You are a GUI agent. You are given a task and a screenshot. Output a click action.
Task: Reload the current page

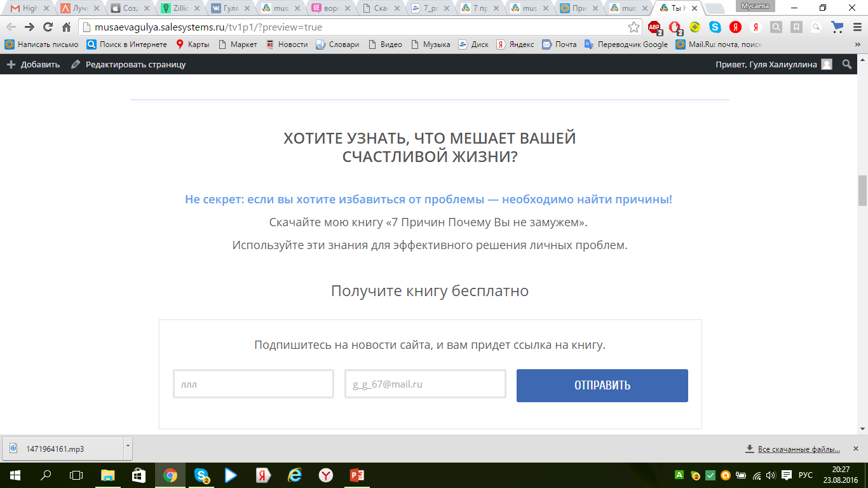[48, 27]
